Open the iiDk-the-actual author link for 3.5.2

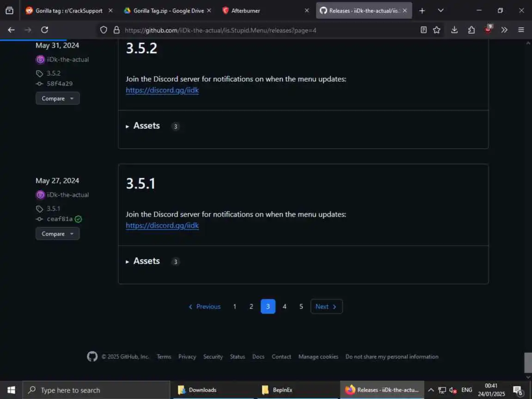67,60
